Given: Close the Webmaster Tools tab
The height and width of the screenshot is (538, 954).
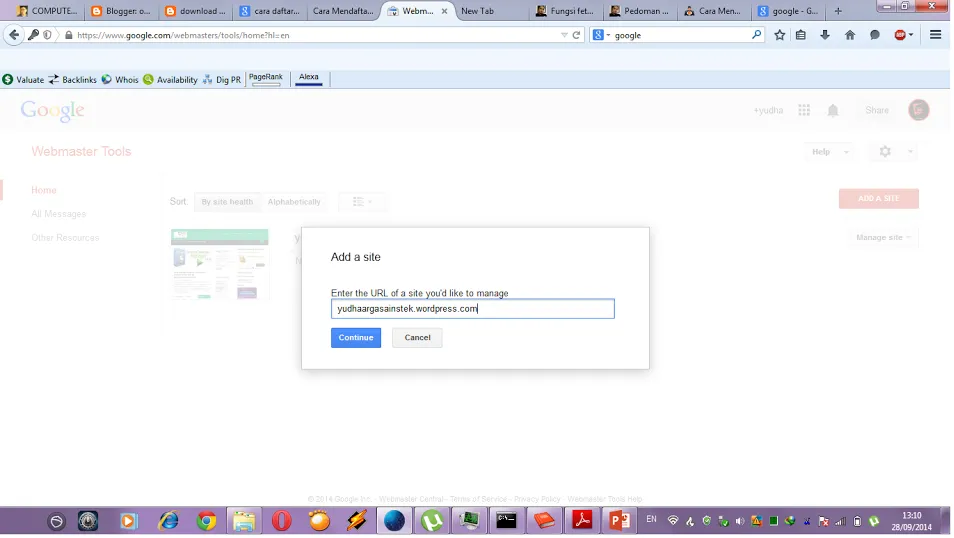Looking at the screenshot, I should (444, 11).
